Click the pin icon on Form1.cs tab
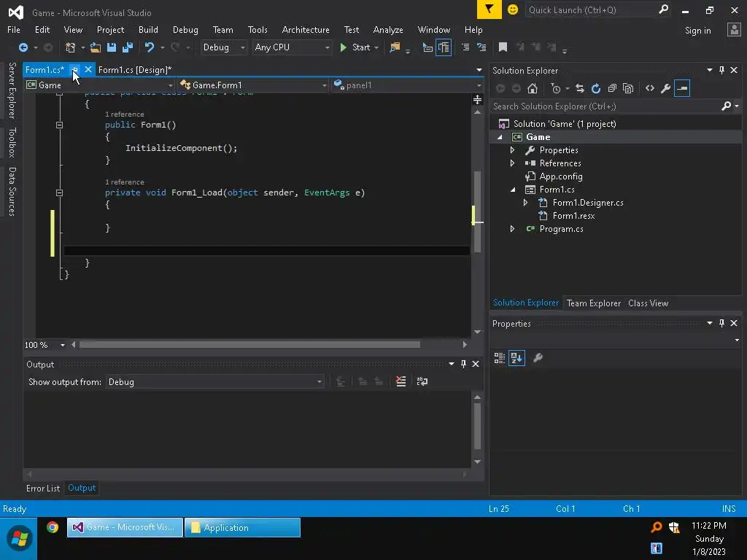Screen dimensions: 747x560 75,70
